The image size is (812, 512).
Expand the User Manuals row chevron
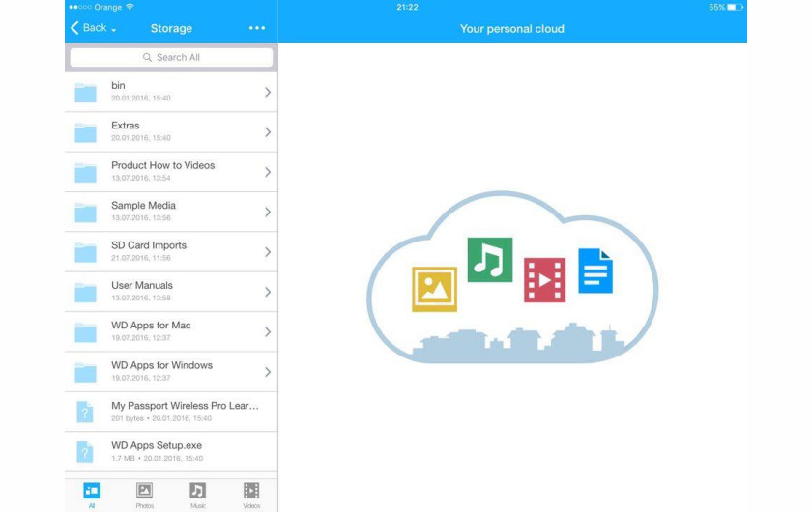tap(268, 292)
